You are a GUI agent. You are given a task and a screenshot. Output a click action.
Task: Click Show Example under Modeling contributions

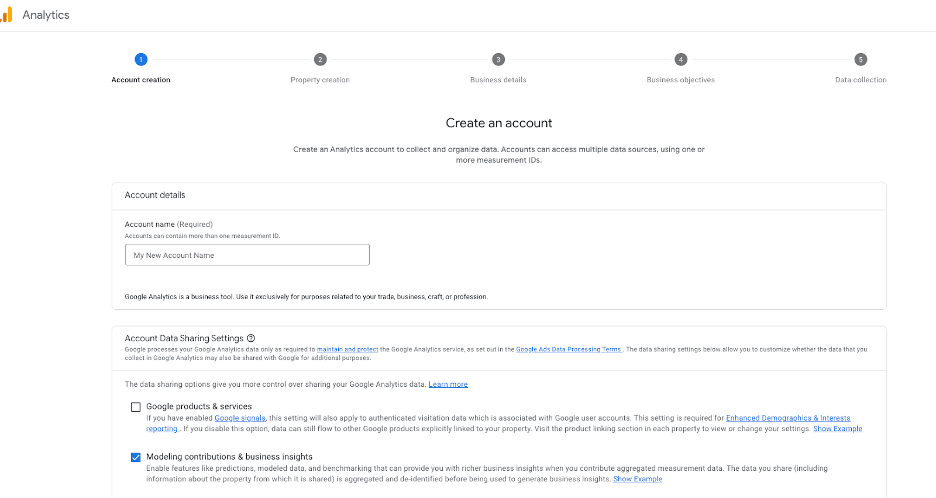coord(637,479)
